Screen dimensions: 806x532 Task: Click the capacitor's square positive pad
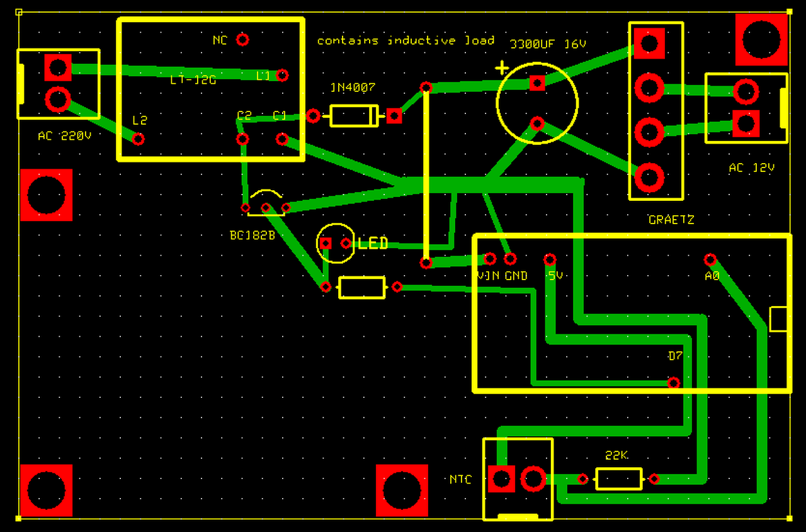(x=537, y=83)
